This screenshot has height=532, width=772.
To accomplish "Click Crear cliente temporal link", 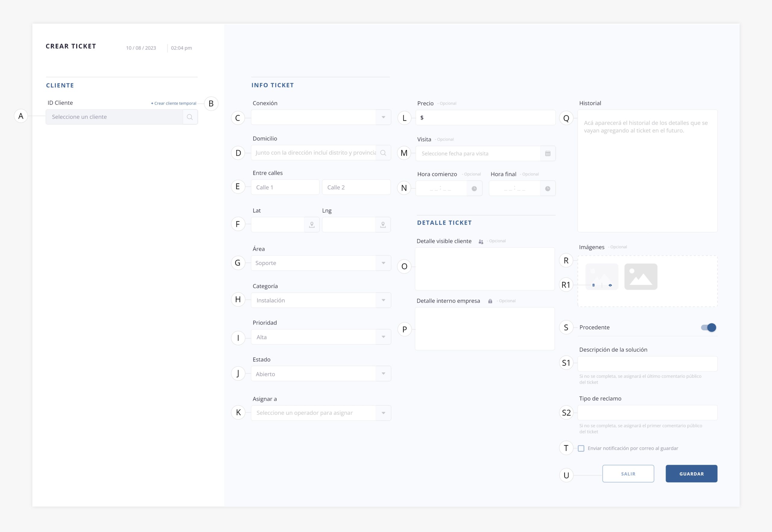I will [174, 103].
